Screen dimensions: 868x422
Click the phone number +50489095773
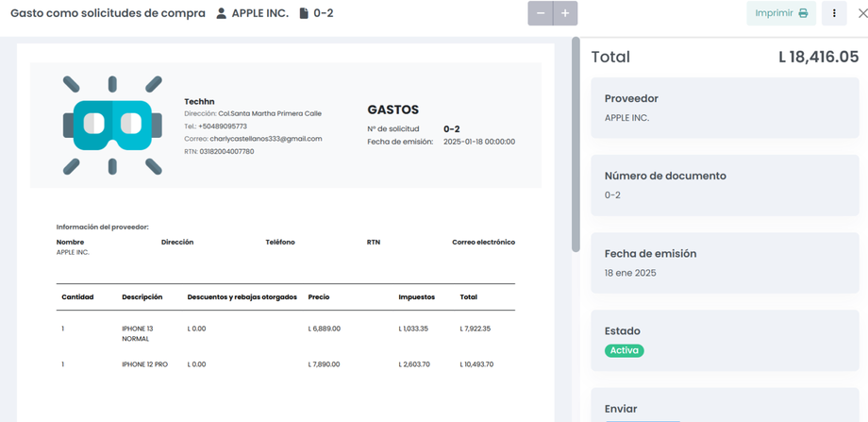tap(223, 127)
